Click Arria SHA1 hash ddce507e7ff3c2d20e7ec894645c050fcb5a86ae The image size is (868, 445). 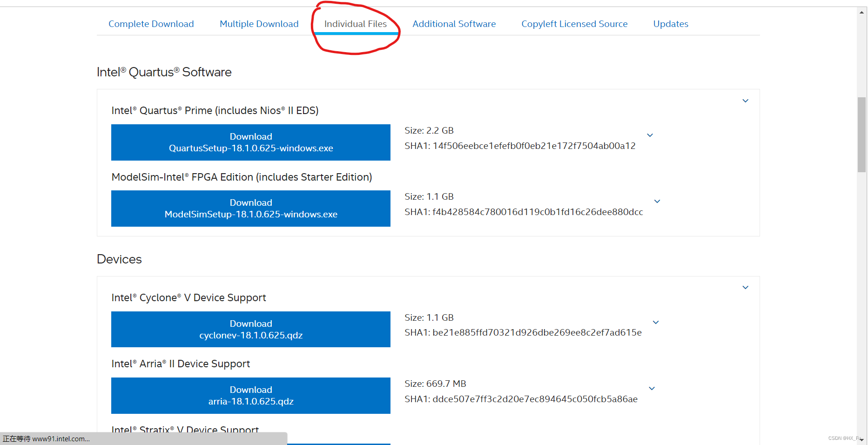pyautogui.click(x=535, y=399)
